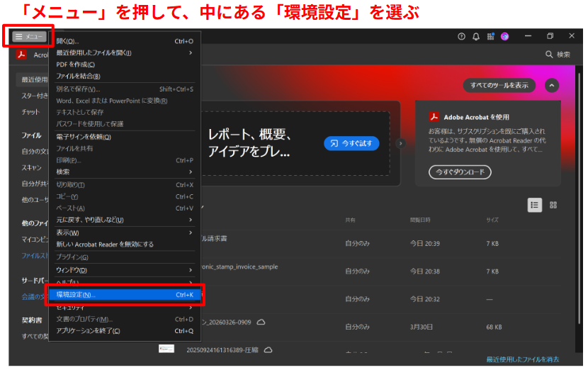This screenshot has width=588, height=370.
Task: Select スキャン in the sidebar
Action: [31, 167]
